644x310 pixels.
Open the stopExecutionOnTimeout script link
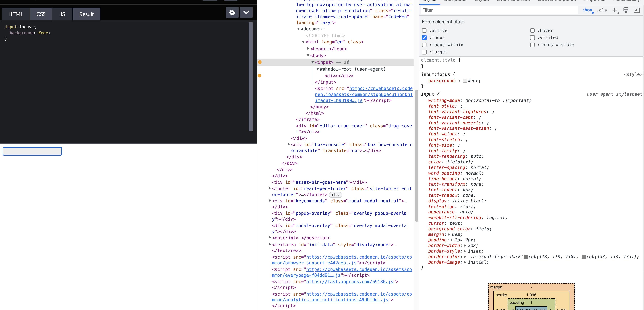click(x=364, y=94)
